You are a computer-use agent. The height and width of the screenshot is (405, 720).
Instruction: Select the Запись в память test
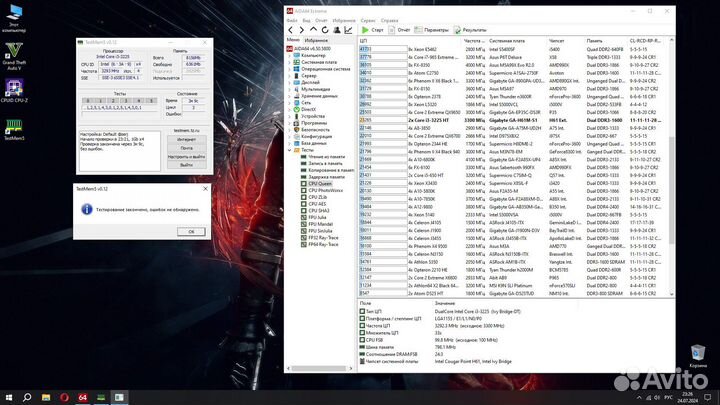(325, 163)
